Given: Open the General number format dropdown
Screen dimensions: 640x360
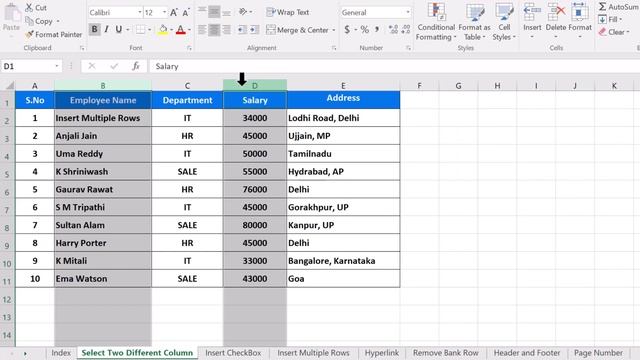Looking at the screenshot, I should coord(407,12).
